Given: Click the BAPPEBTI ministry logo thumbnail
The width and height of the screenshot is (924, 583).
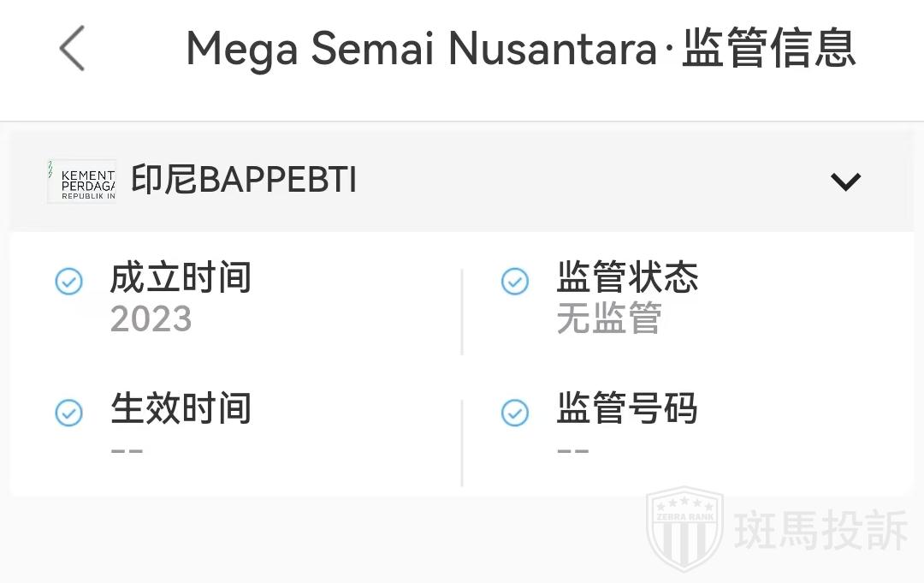Looking at the screenshot, I should [x=81, y=181].
